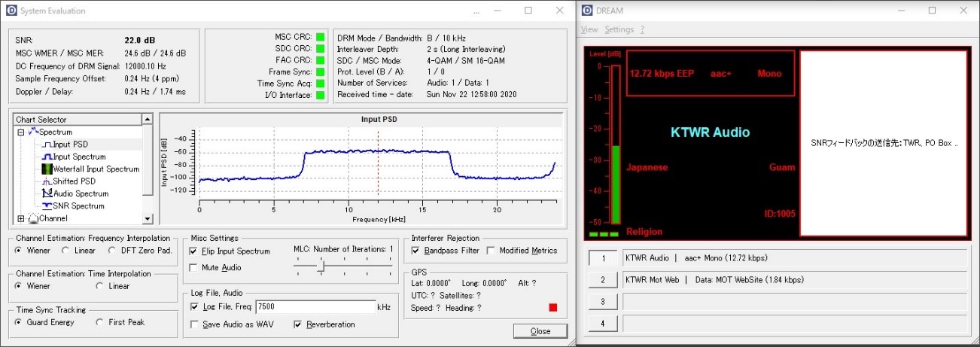Click Chart Selector scroll up arrow

148,119
